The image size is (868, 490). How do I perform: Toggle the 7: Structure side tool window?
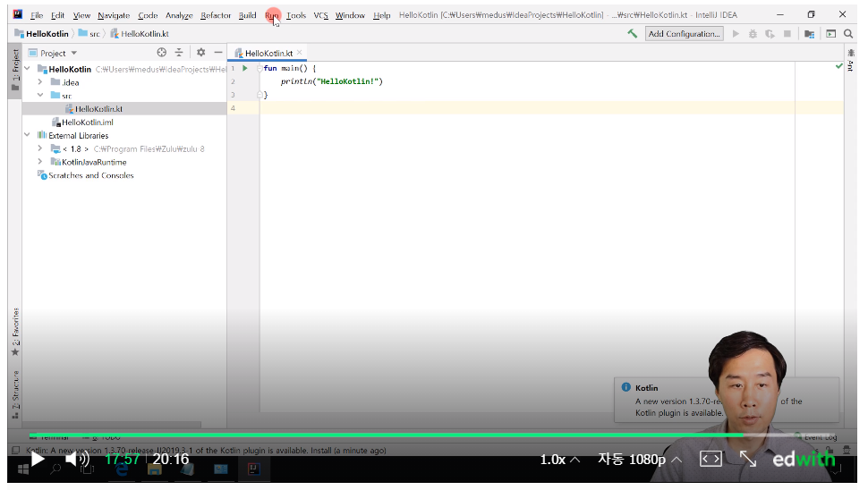pos(15,394)
